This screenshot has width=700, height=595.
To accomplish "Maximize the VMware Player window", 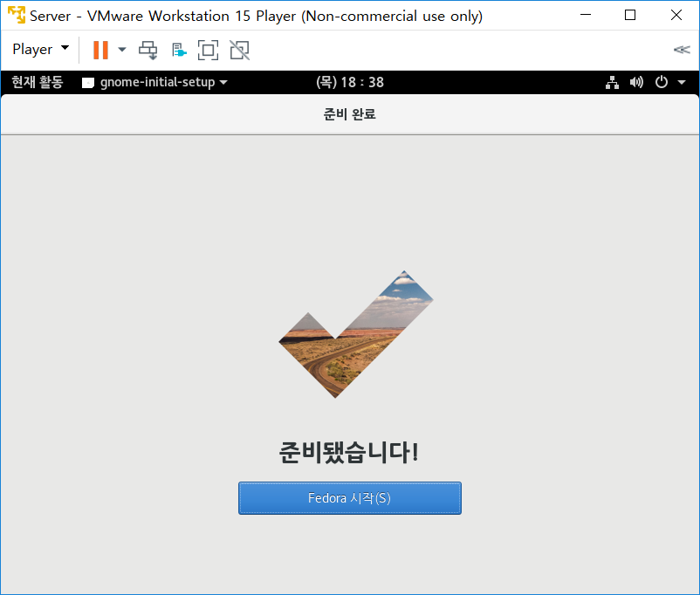I will 630,15.
